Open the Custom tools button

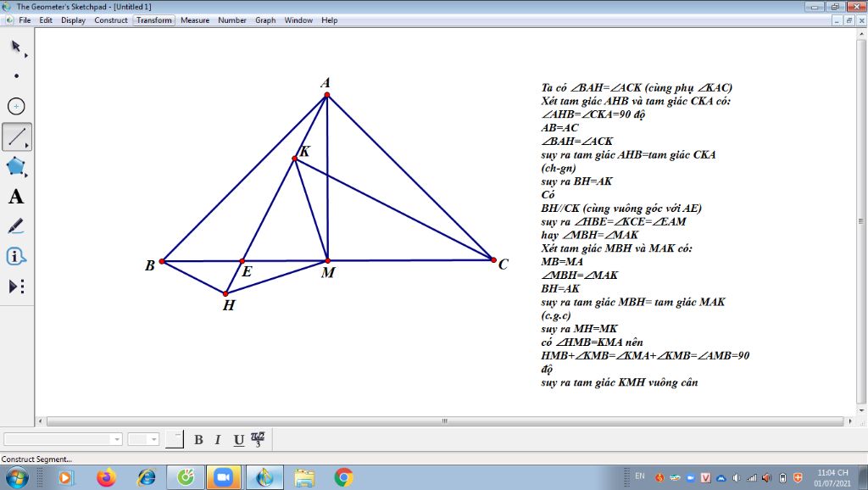16,287
